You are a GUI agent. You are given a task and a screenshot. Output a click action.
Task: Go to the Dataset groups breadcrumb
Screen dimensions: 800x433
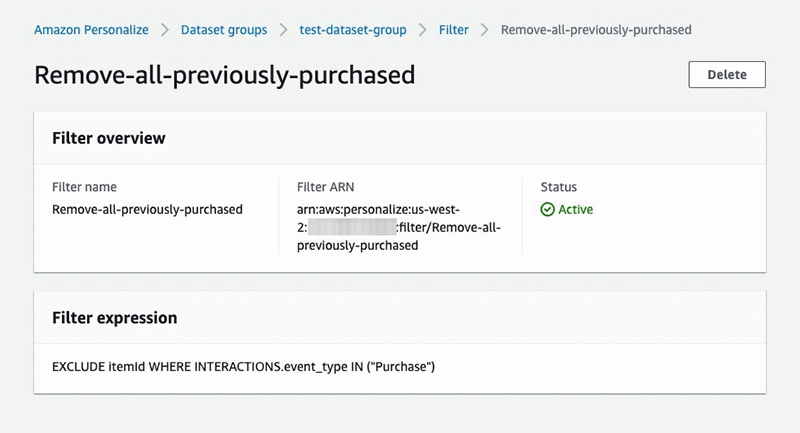224,30
